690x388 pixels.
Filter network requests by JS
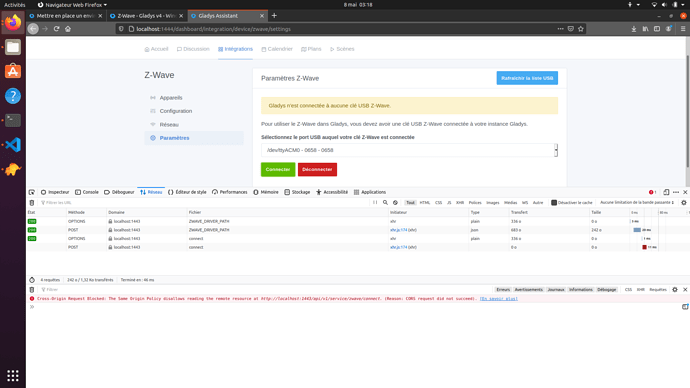click(449, 203)
